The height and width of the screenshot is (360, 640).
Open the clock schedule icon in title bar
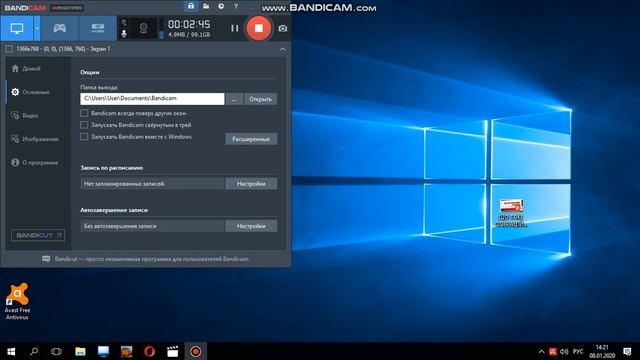(x=221, y=6)
